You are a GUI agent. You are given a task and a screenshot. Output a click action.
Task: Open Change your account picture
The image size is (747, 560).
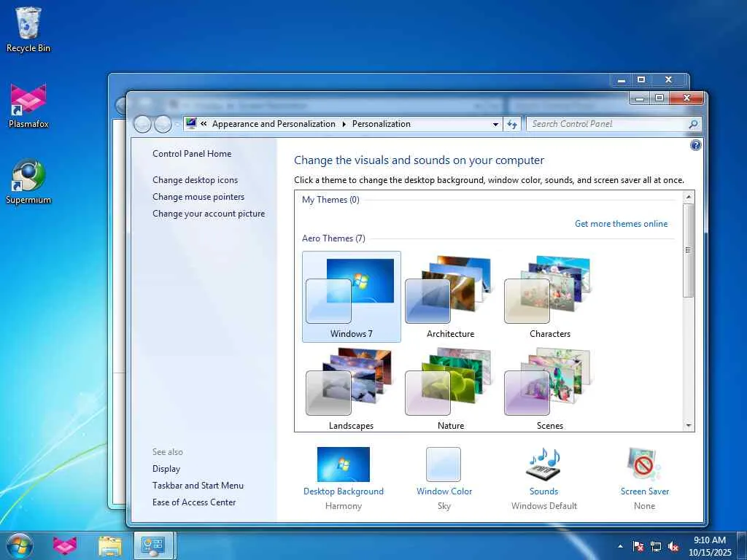209,214
